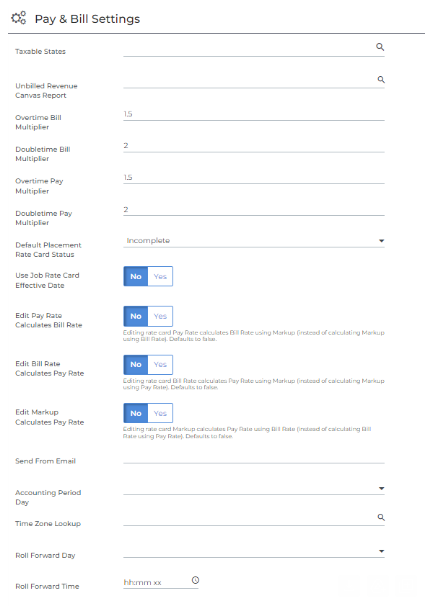Select the Overtime Pay Multiplier input
The image size is (445, 615).
[254, 178]
